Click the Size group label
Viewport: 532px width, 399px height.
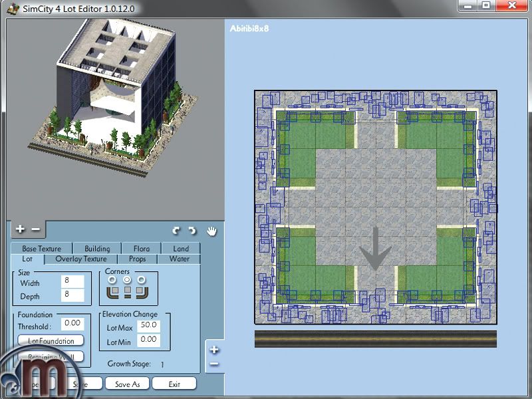(24, 273)
